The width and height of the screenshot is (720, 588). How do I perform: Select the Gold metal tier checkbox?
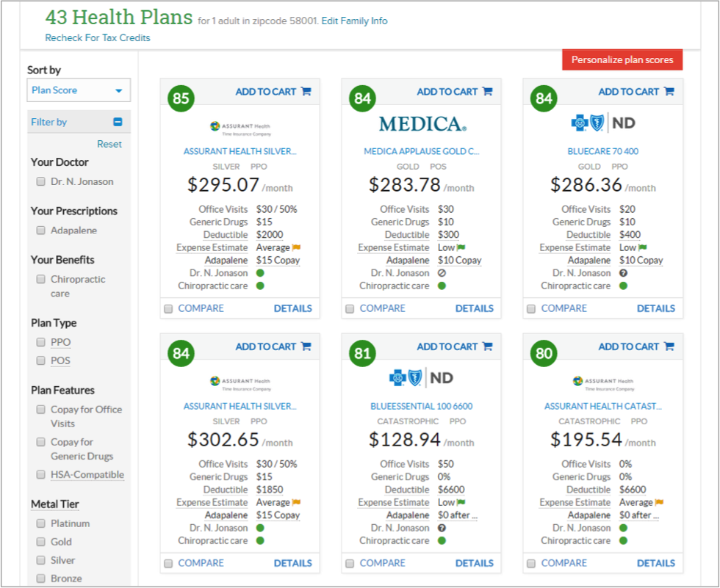pos(41,542)
